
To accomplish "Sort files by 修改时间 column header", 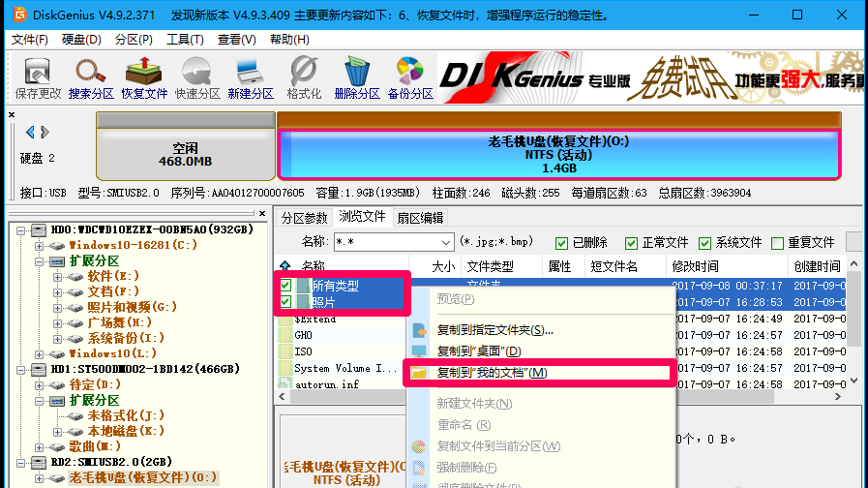I will click(x=727, y=266).
